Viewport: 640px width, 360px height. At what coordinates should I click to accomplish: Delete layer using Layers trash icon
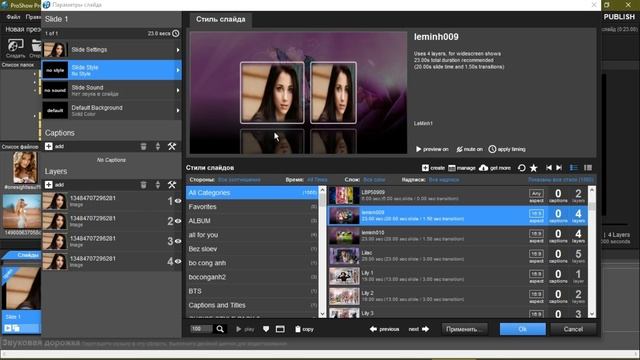(143, 185)
